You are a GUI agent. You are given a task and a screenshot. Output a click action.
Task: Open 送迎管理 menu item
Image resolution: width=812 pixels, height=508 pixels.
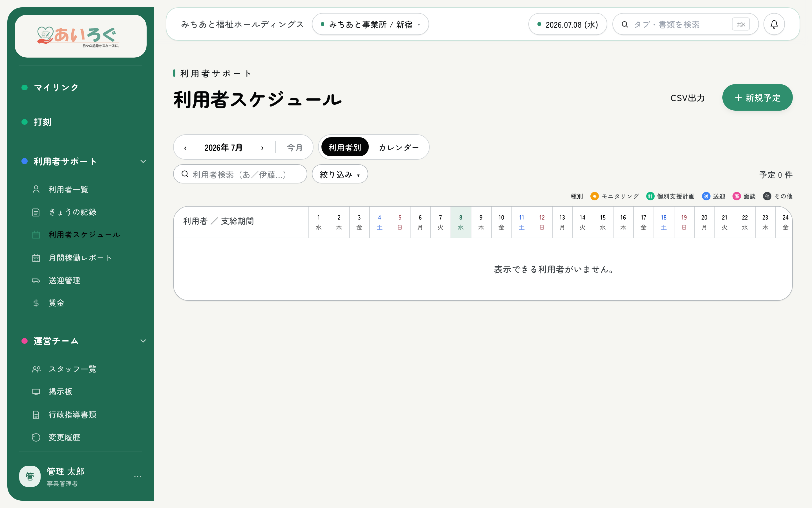pos(64,281)
